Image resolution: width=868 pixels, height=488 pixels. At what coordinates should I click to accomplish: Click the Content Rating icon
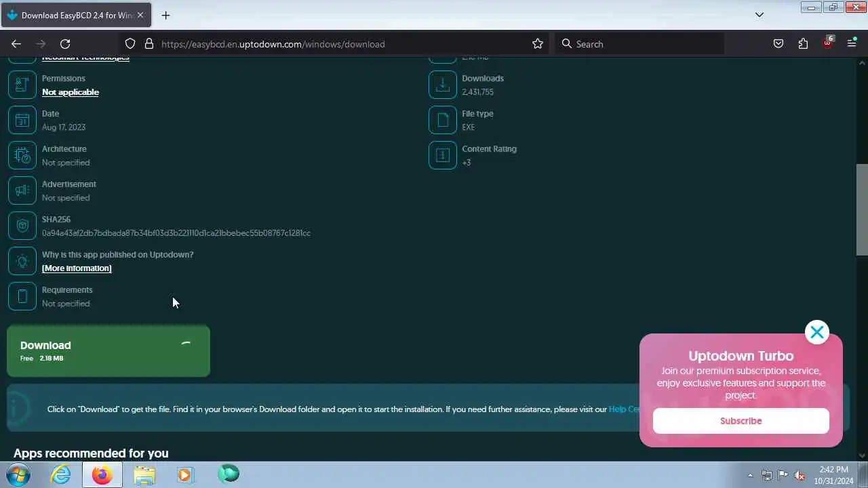[443, 155]
